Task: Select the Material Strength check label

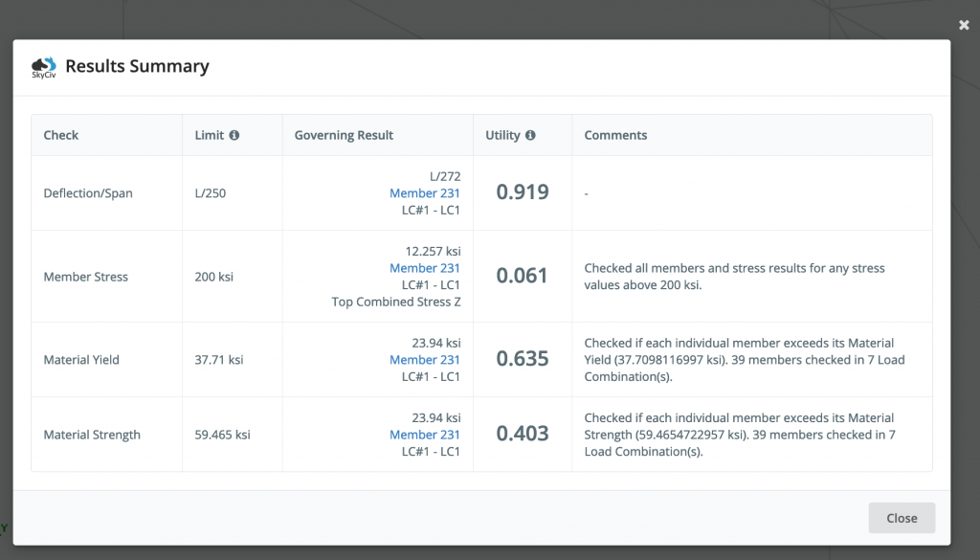Action: (92, 435)
